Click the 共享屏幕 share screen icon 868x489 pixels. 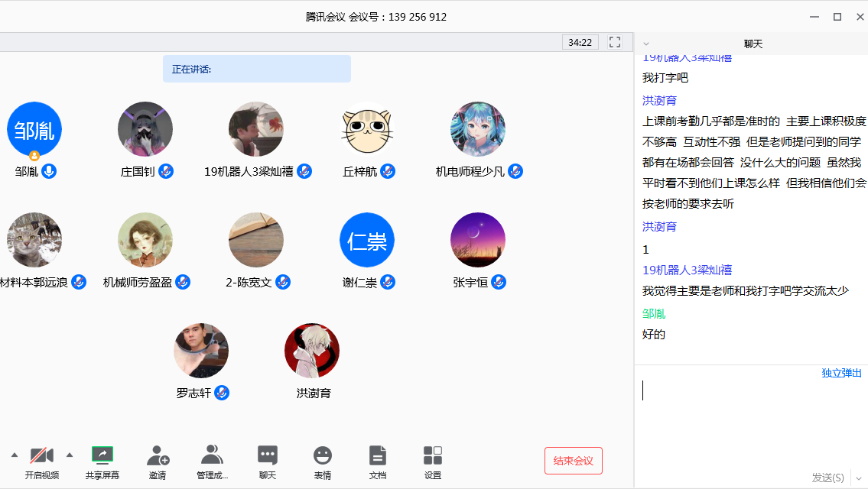[102, 456]
